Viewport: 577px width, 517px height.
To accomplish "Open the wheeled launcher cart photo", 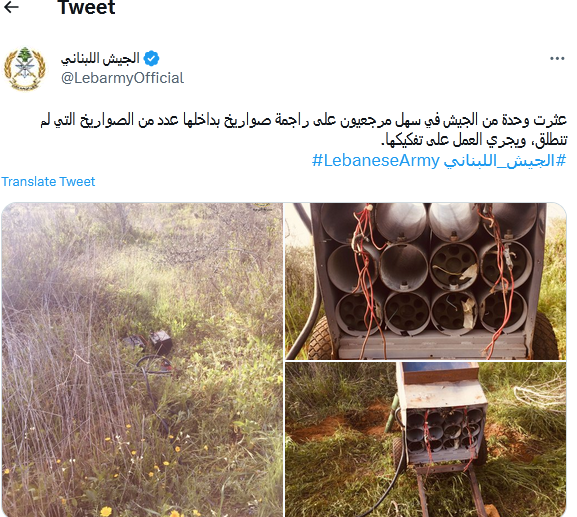I will [x=426, y=439].
